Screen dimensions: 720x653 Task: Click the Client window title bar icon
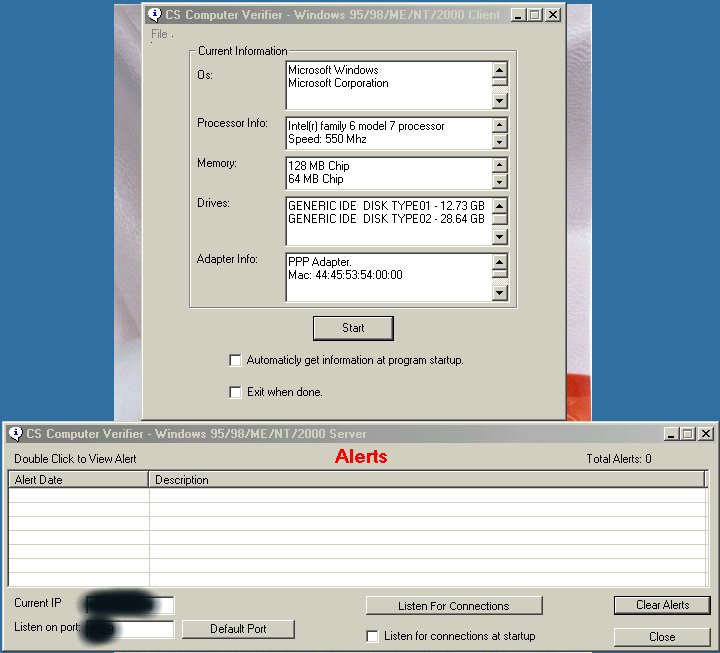click(154, 15)
